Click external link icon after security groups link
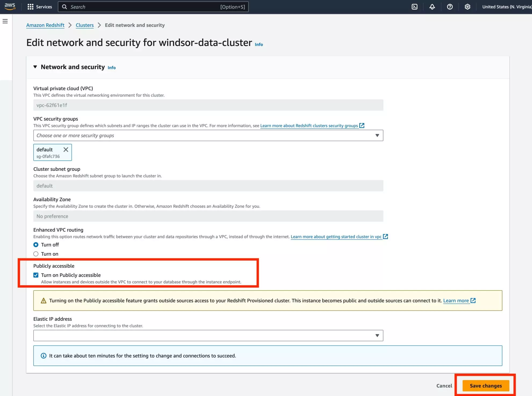Image resolution: width=532 pixels, height=396 pixels. (362, 125)
